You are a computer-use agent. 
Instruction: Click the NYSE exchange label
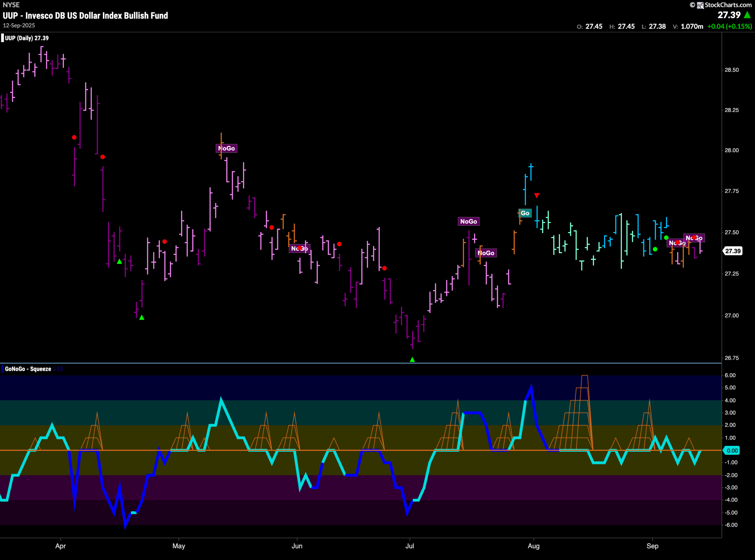pos(11,5)
